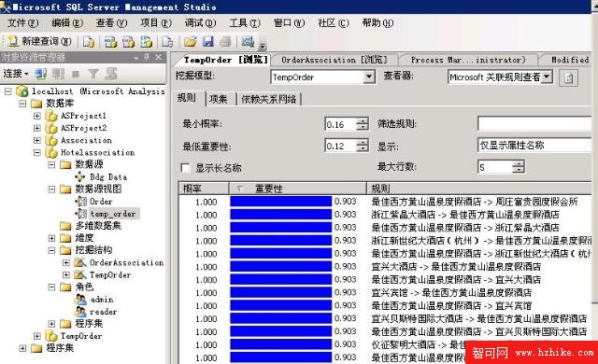Open the 编辑 menu
This screenshot has height=364, width=598.
click(67, 23)
